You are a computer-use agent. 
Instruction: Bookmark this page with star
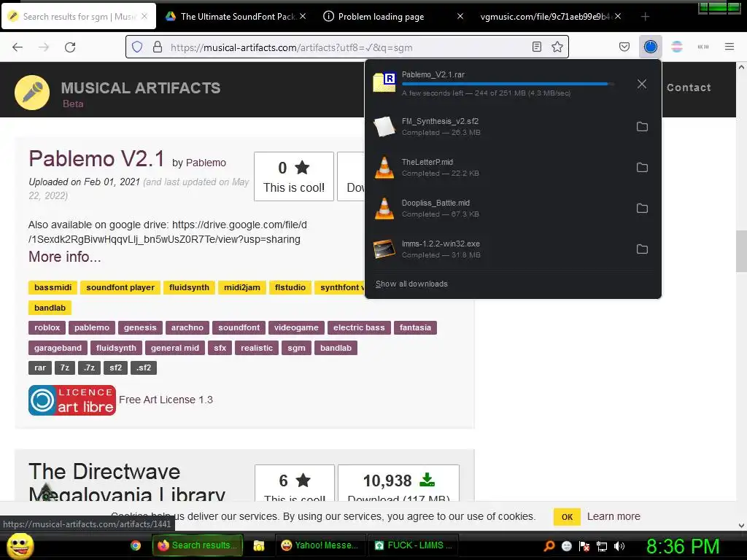(557, 47)
